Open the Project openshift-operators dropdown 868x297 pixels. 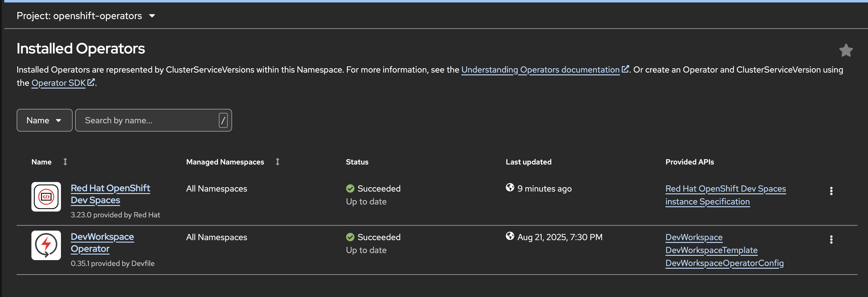[x=86, y=16]
